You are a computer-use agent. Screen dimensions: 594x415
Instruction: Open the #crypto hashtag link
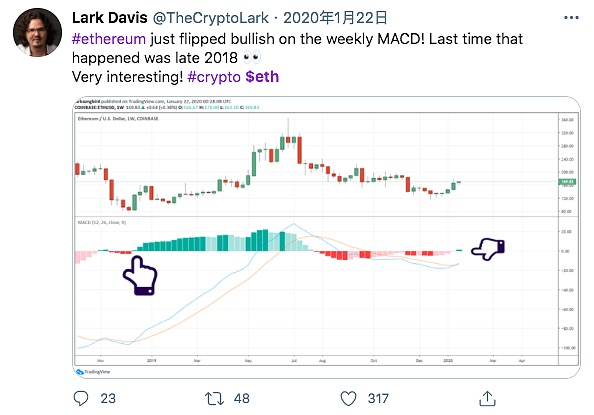click(214, 77)
